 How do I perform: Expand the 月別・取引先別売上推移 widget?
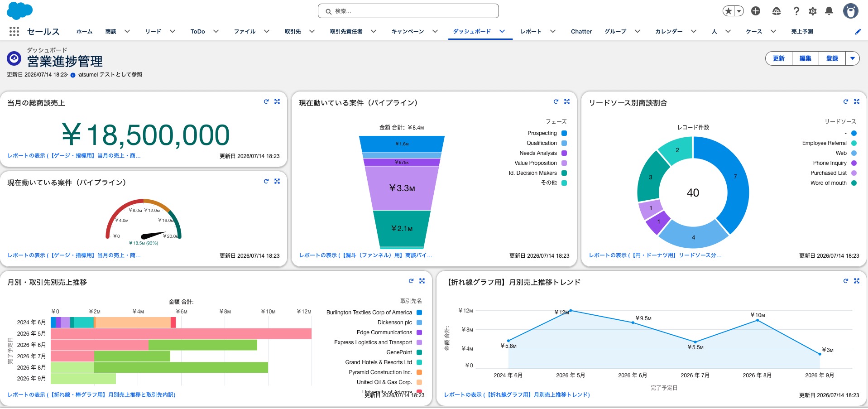pyautogui.click(x=422, y=281)
